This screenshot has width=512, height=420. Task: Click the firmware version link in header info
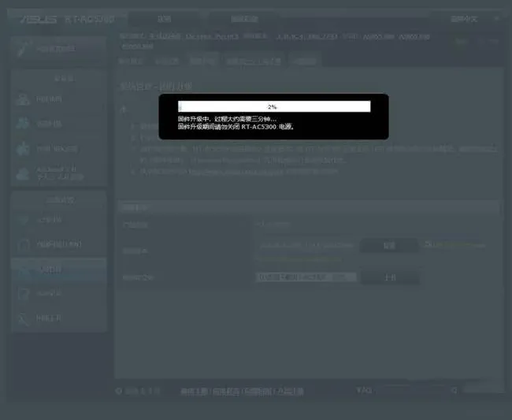307,37
